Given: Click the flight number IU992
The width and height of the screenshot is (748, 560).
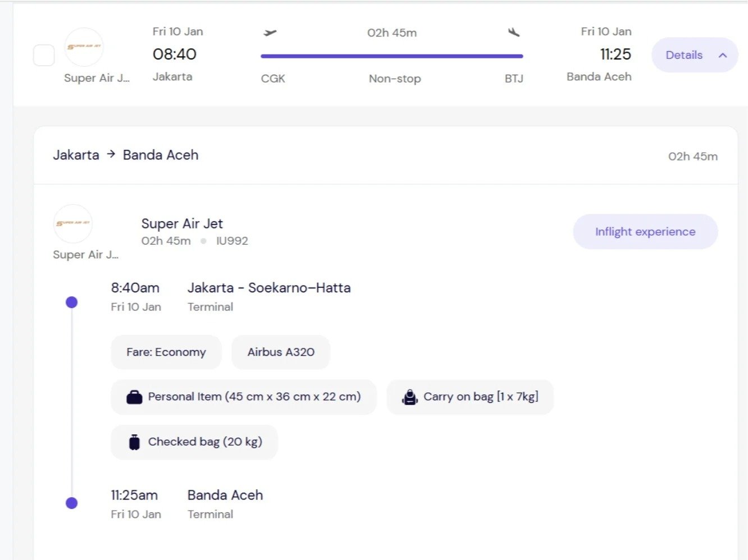Looking at the screenshot, I should [x=232, y=241].
